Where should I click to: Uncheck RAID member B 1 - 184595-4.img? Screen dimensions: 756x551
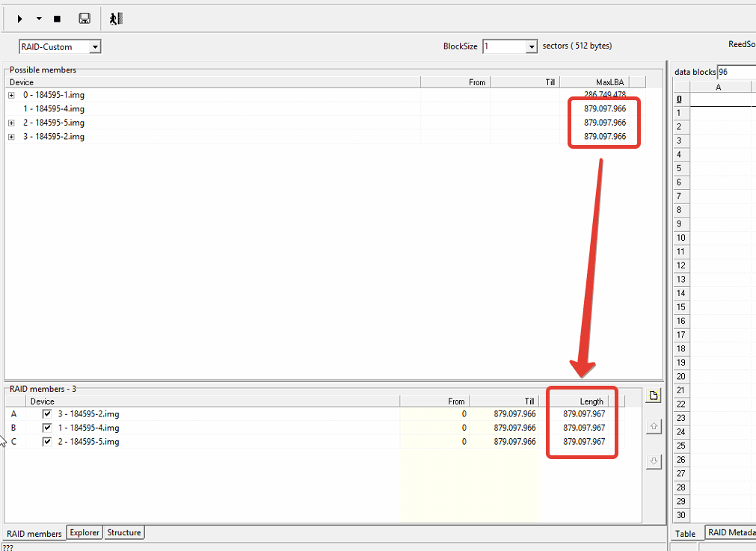tap(47, 428)
